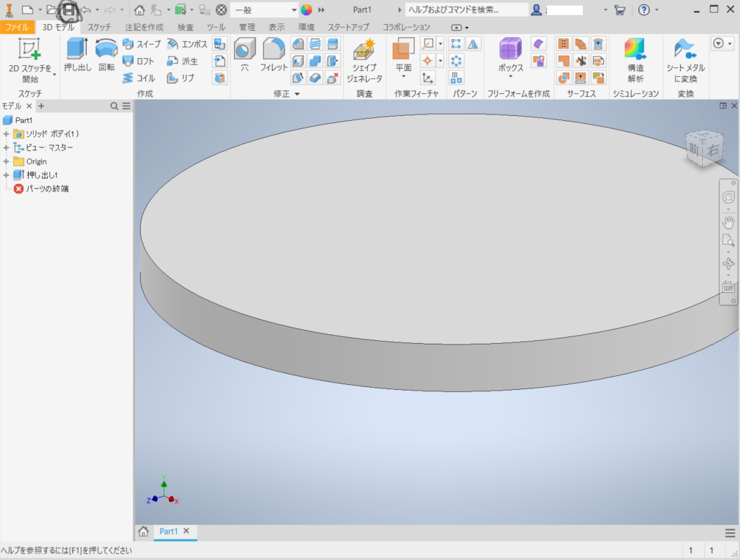
Task: Open the ボックス freeform dropdown arrow
Action: 511,77
